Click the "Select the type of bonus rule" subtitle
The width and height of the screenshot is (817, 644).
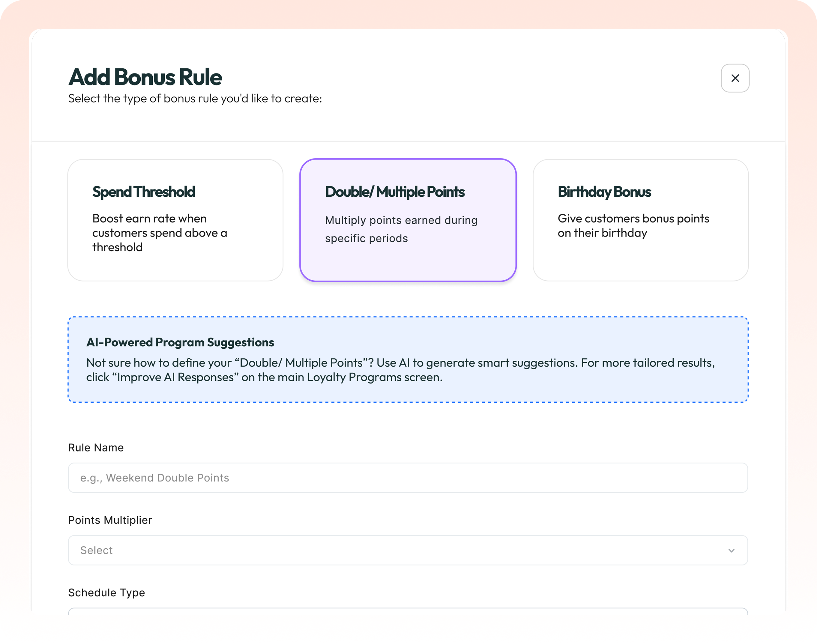coord(195,99)
